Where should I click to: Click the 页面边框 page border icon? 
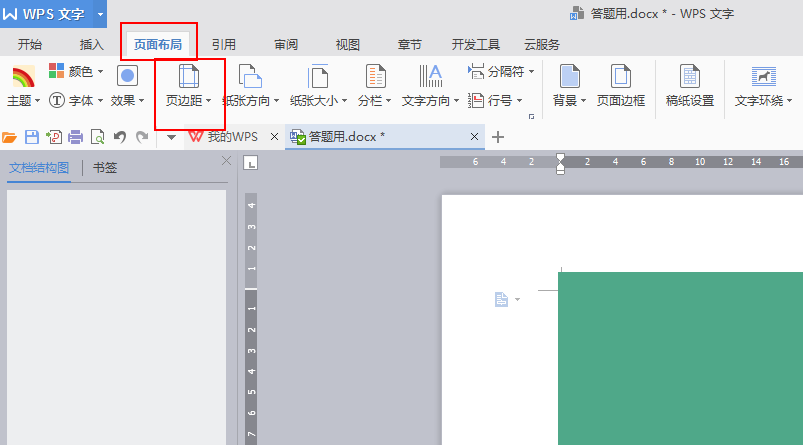click(x=621, y=76)
